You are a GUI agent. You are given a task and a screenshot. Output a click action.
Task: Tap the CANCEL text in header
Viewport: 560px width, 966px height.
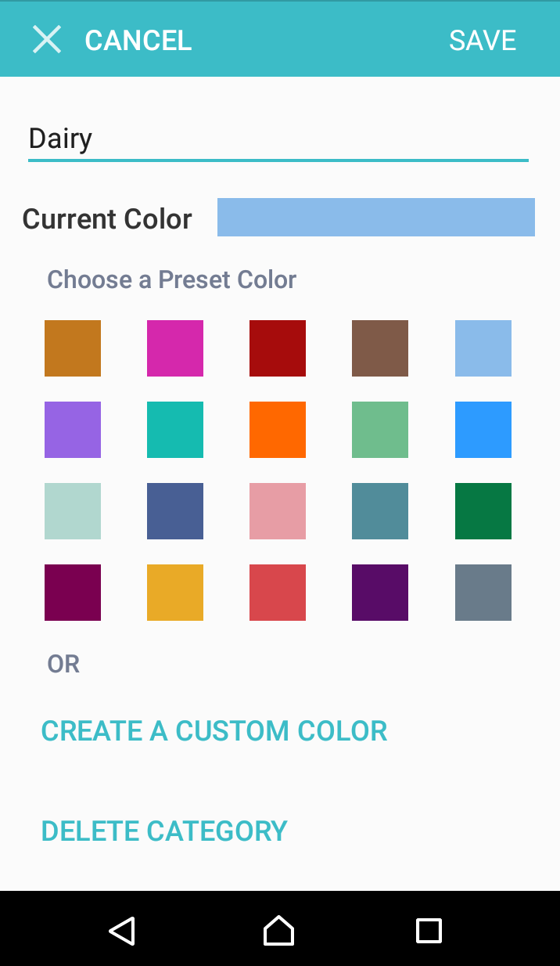click(138, 41)
